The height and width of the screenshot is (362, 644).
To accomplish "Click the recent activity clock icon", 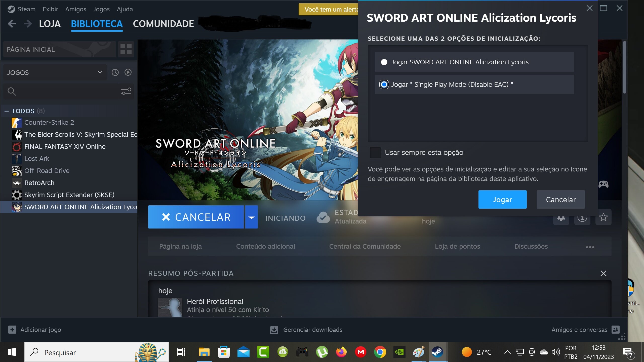I will click(115, 72).
